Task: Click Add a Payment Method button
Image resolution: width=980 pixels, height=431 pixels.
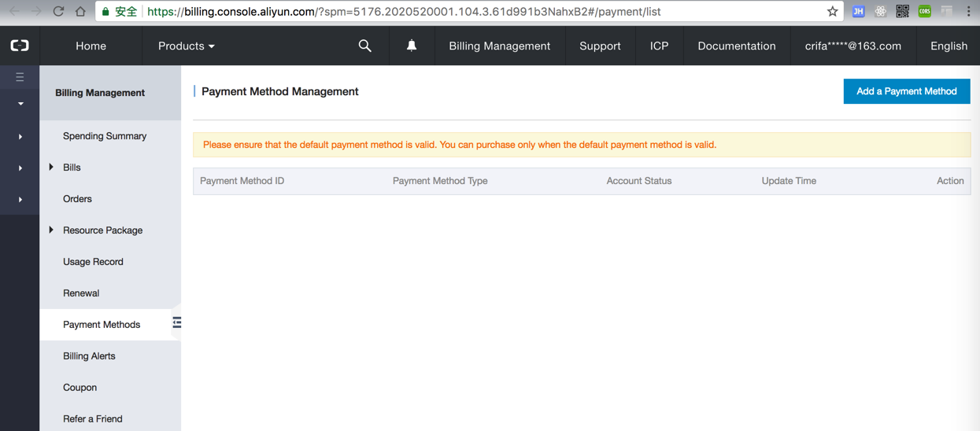Action: (906, 91)
